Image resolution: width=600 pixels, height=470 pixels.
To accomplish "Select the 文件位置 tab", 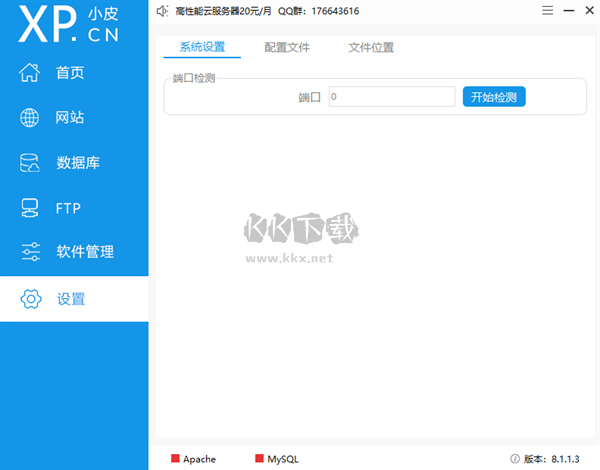I will tap(371, 47).
